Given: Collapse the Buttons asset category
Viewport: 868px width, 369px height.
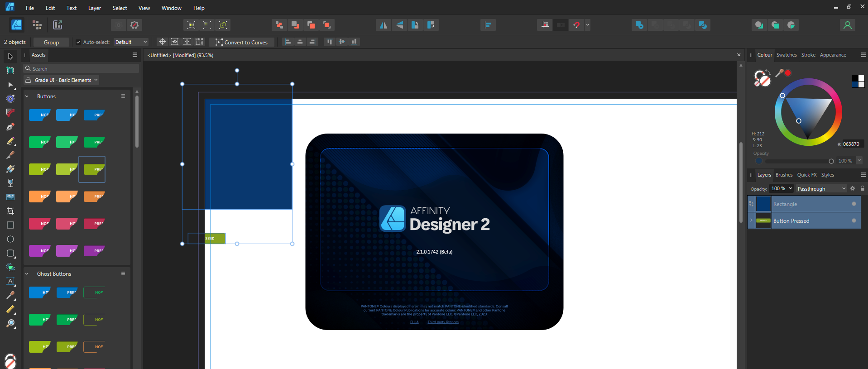Looking at the screenshot, I should (x=27, y=96).
